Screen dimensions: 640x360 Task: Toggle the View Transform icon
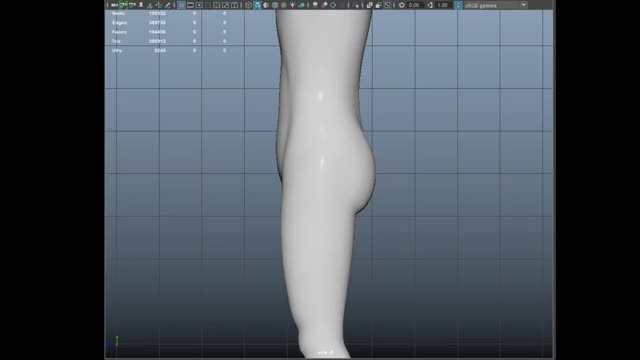[458, 5]
